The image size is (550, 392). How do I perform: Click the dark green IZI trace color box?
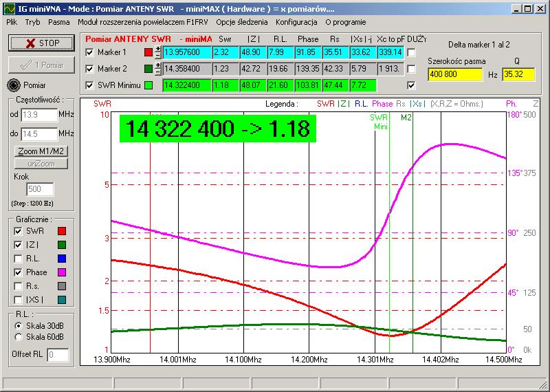(61, 244)
